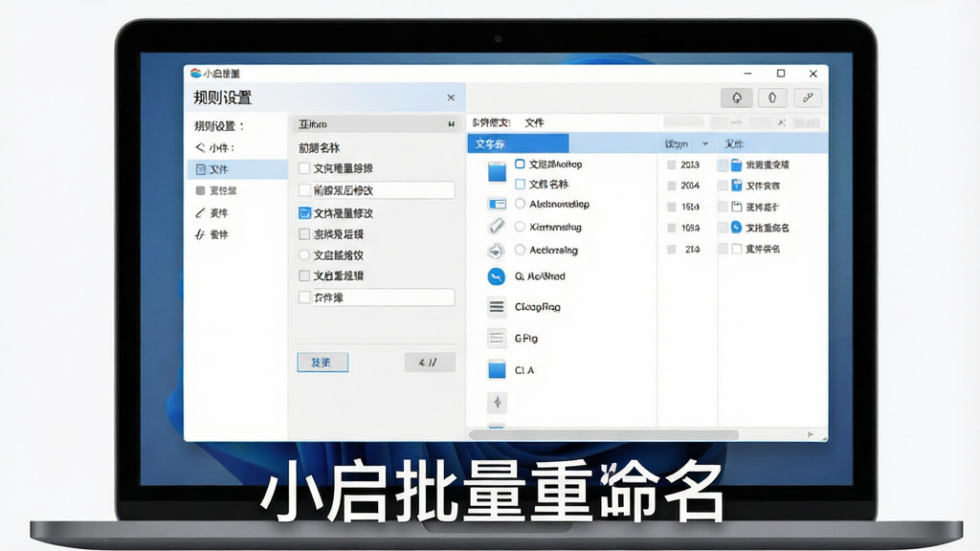Click the calendar icon between the blue document and round icons
The height and width of the screenshot is (551, 980).
point(736,207)
